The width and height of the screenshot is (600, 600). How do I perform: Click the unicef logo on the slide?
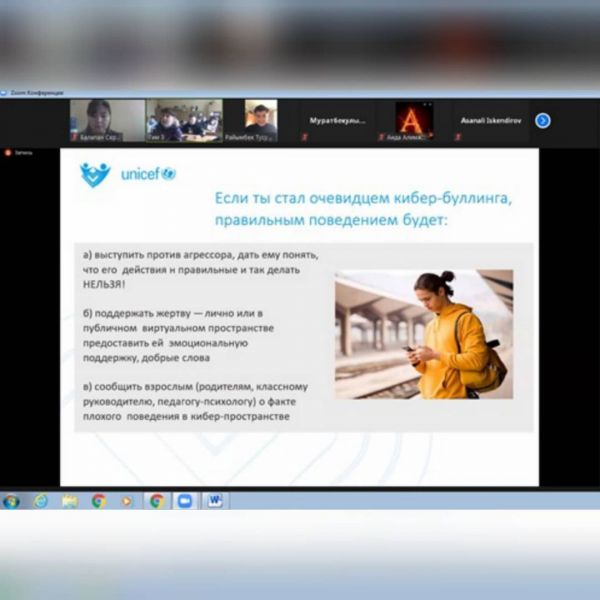coord(128,174)
